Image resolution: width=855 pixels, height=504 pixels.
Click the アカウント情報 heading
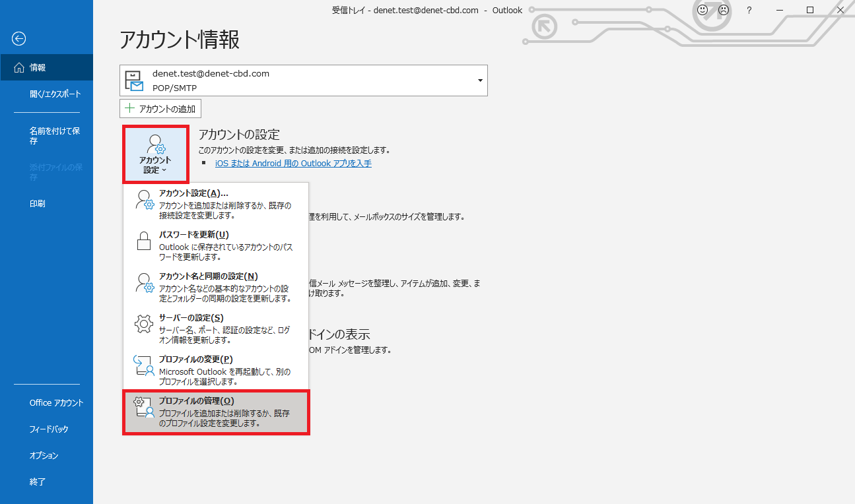pos(180,40)
